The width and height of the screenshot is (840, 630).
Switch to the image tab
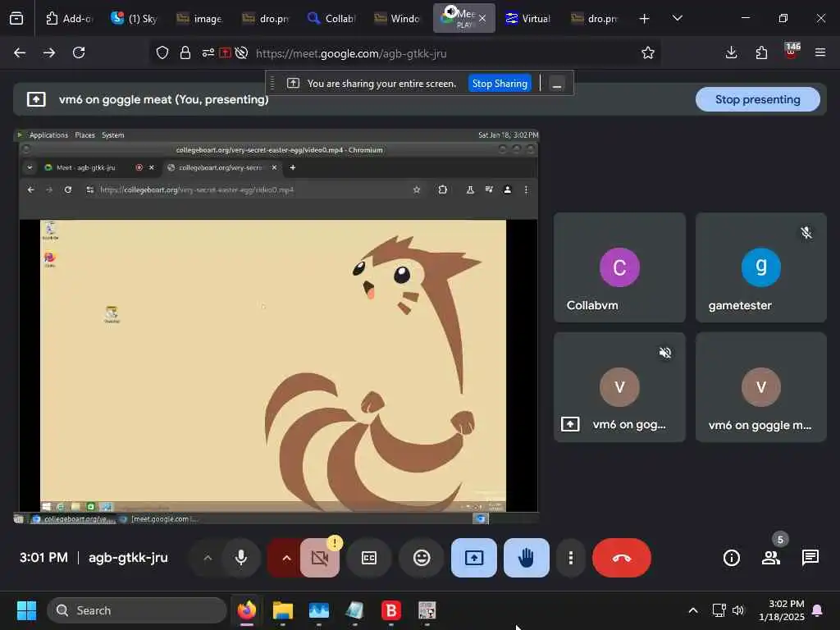point(200,18)
